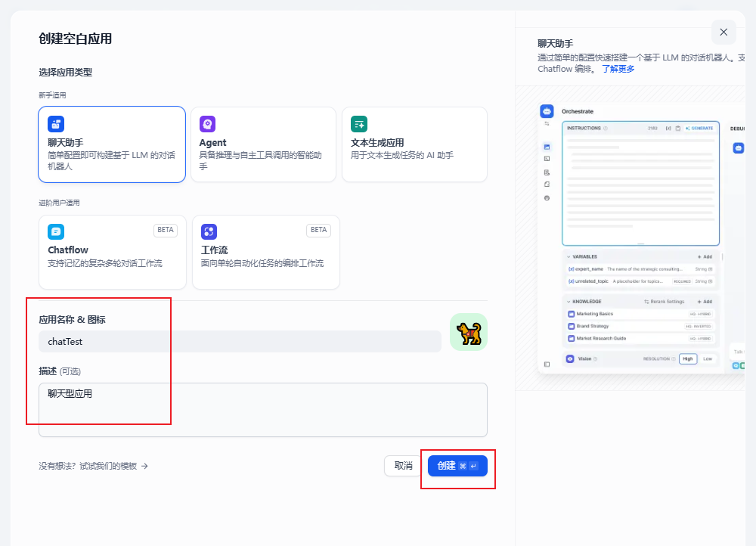The width and height of the screenshot is (756, 546).
Task: Click the 聊天助手 heading in right panel
Action: coord(556,43)
